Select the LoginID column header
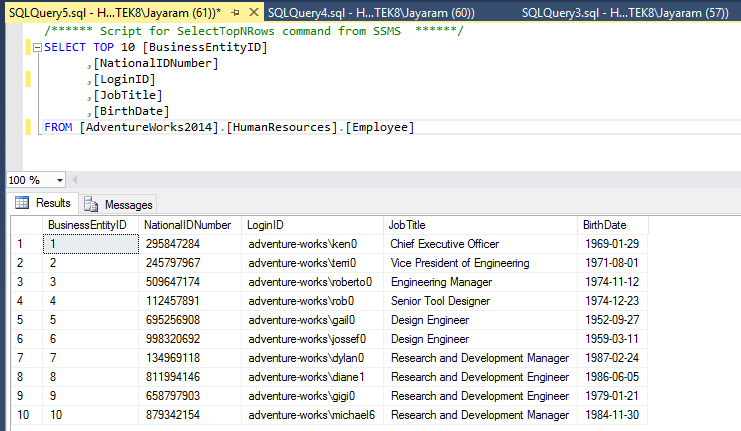The width and height of the screenshot is (741, 431). (312, 225)
